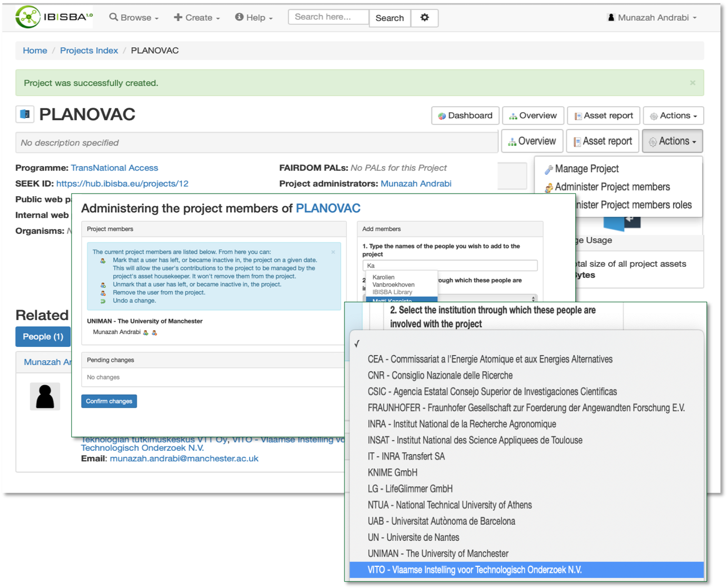Click the PLANOVAC link in the administering heading
The image size is (727, 588).
(x=328, y=208)
